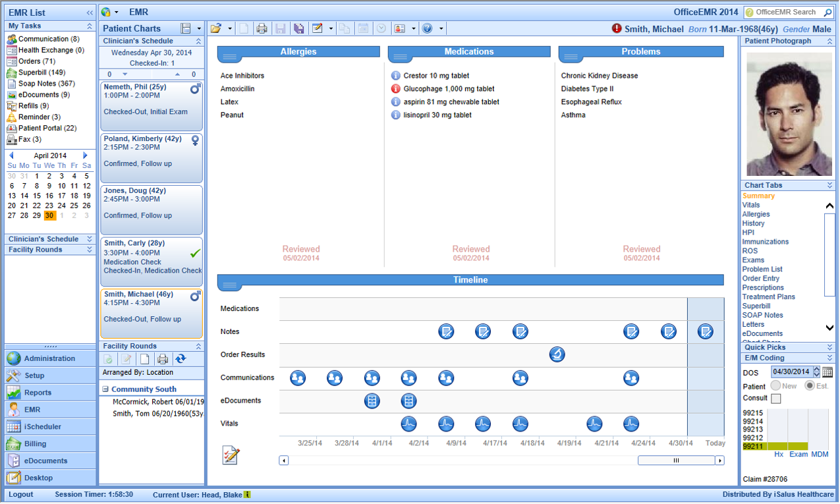Click the timeline horizontal scrollbar thumb

(x=676, y=461)
